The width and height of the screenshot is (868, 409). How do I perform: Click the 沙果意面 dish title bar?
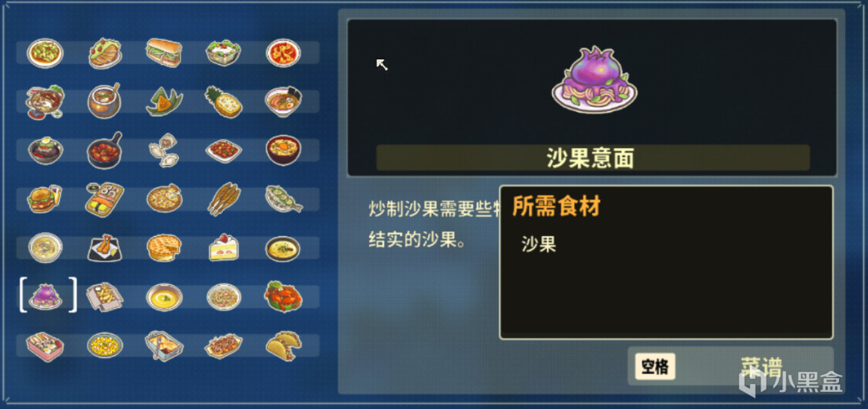click(x=593, y=158)
